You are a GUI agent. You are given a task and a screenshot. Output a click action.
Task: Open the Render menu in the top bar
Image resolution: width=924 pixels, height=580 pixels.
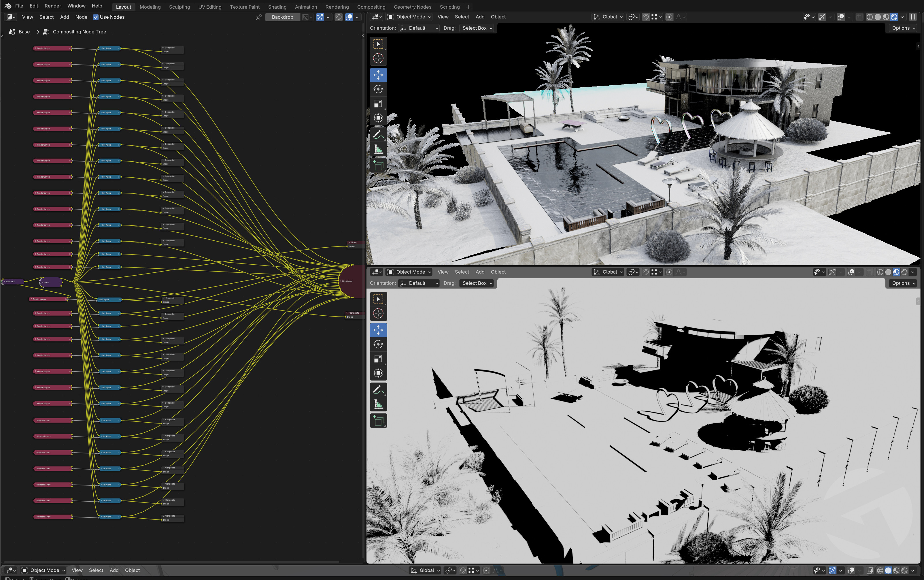52,6
